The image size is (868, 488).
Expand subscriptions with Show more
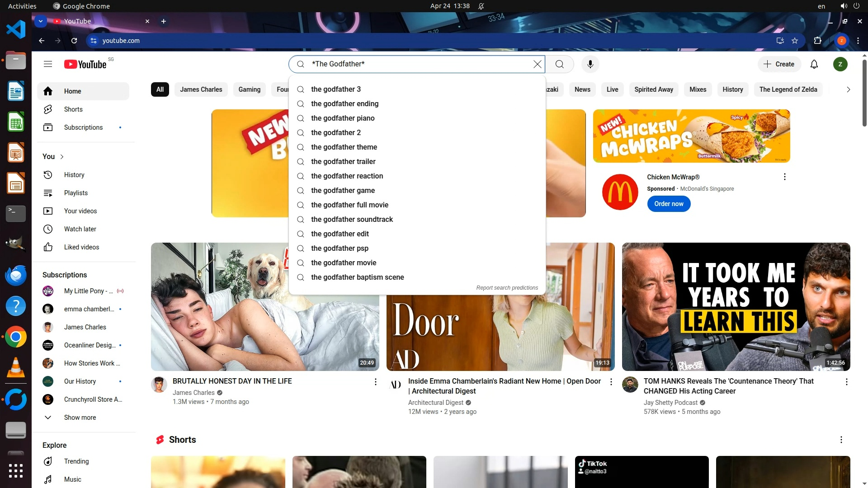pos(80,418)
